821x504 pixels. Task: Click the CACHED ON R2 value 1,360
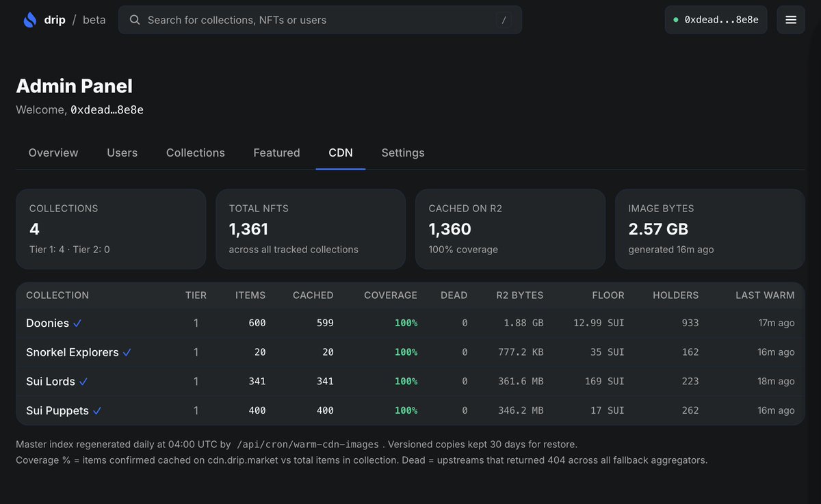pos(450,229)
